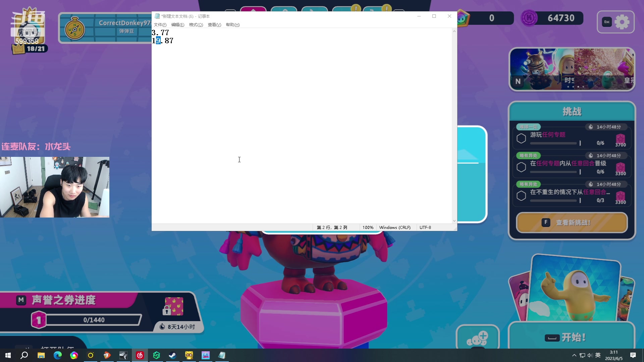The width and height of the screenshot is (644, 362).
Task: Click the fame pass 0/1440 progress bar
Action: coord(94,320)
